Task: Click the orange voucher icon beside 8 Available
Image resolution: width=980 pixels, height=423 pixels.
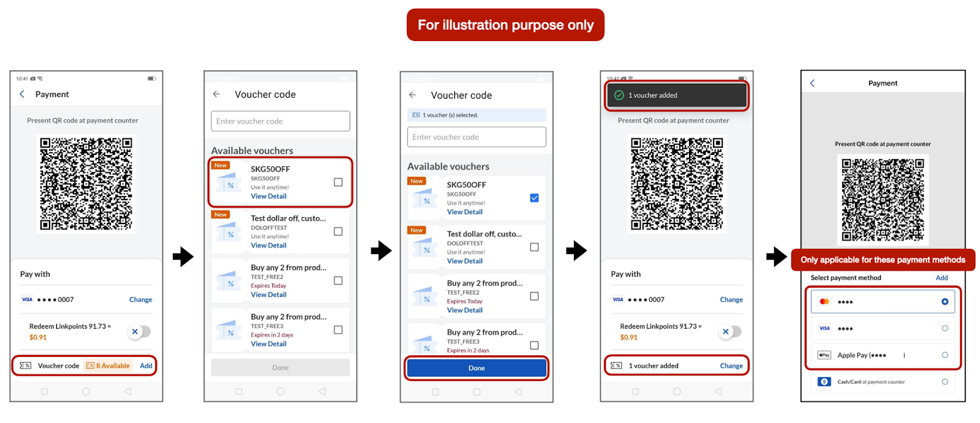Action: click(x=90, y=366)
